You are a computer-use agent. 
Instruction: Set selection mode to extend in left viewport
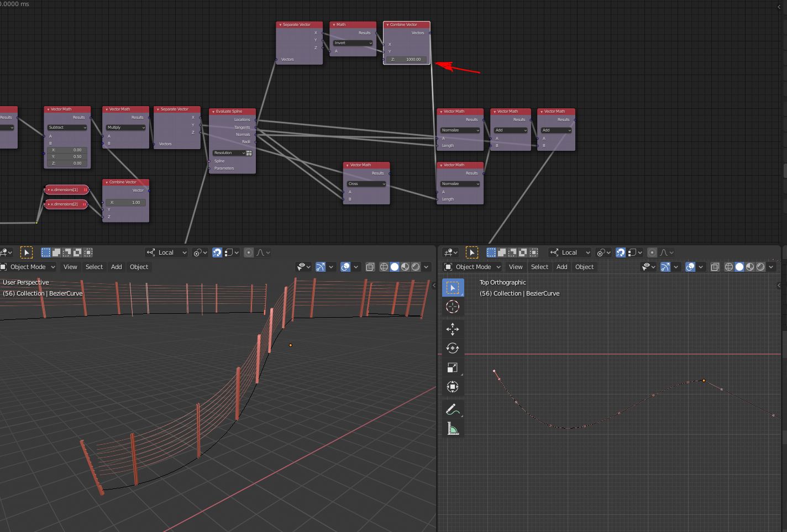click(56, 252)
